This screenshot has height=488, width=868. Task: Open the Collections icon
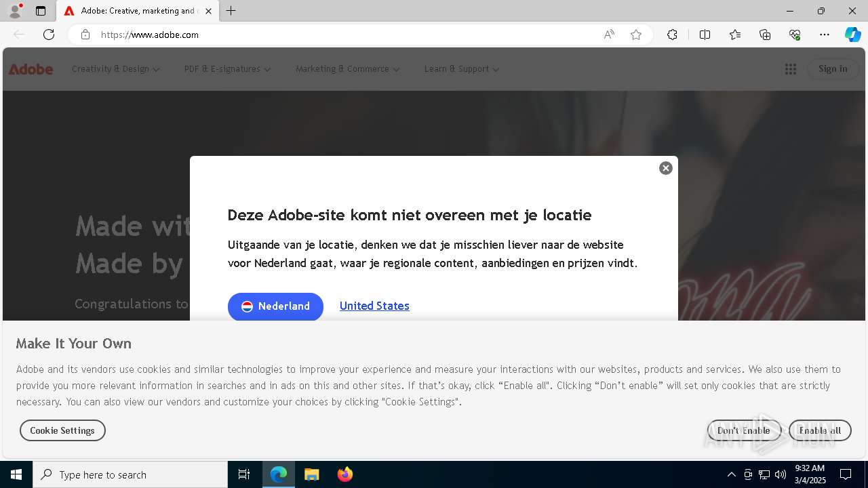pos(765,35)
